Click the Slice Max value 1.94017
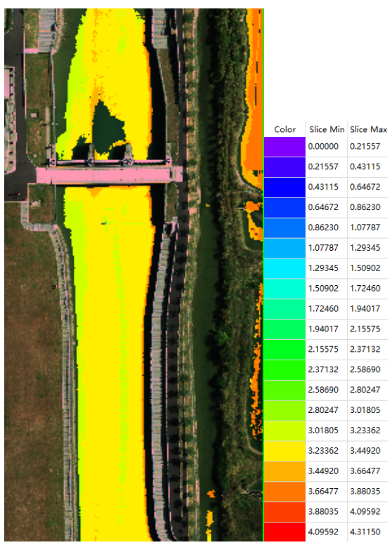Screen dimensions: 392x545 (365, 308)
